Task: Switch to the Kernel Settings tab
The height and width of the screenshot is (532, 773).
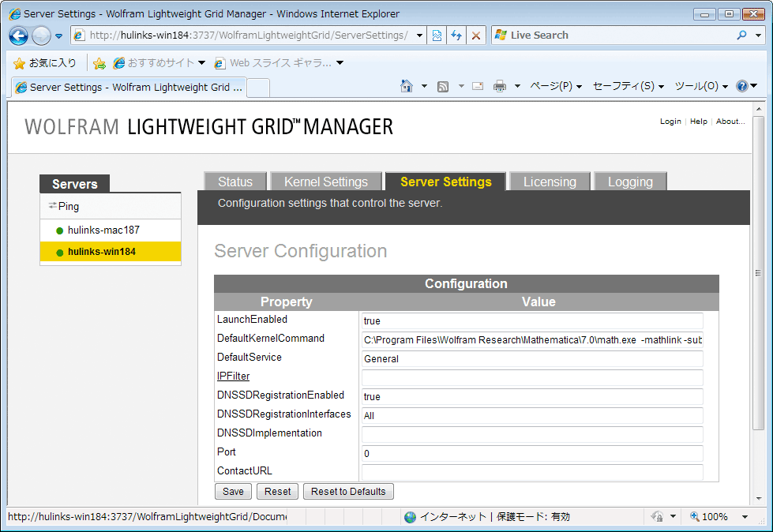Action: [x=326, y=182]
